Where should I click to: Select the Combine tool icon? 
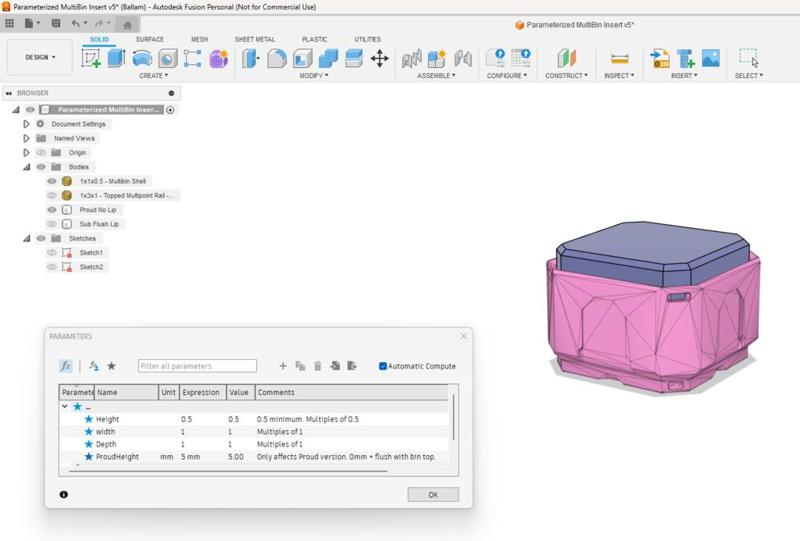tap(328, 58)
